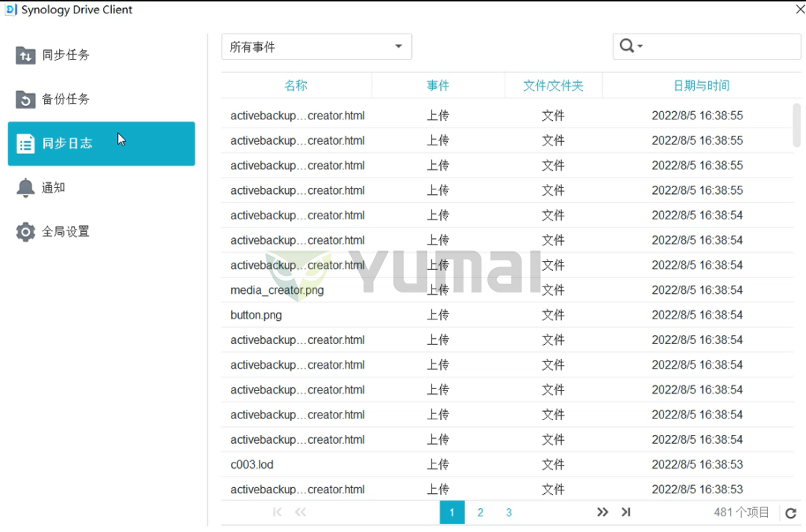Screen dimensions: 806x532
Task: Click the Notifications (通知) bell icon
Action: tap(25, 187)
